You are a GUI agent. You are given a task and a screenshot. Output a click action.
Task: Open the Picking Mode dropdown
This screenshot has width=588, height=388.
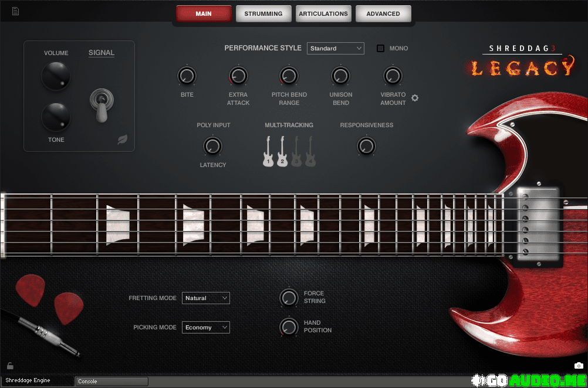(x=206, y=327)
